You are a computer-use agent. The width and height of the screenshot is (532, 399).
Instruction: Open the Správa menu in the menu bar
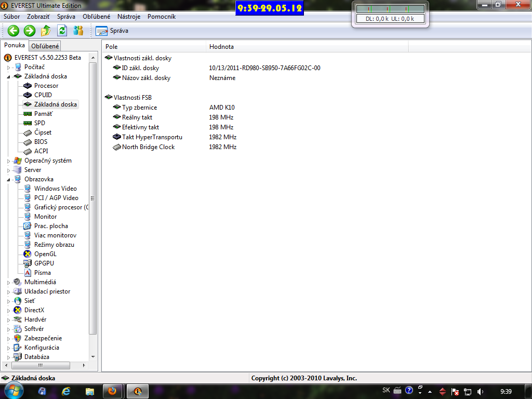[x=66, y=17]
